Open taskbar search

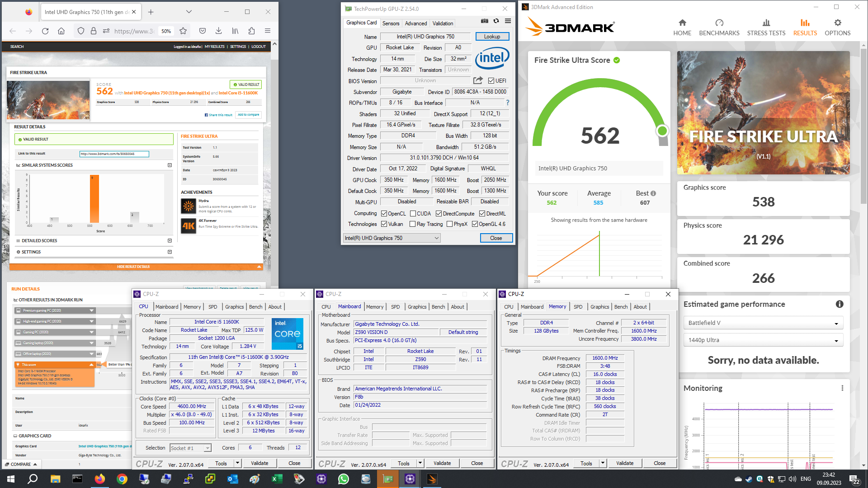pos(33,479)
